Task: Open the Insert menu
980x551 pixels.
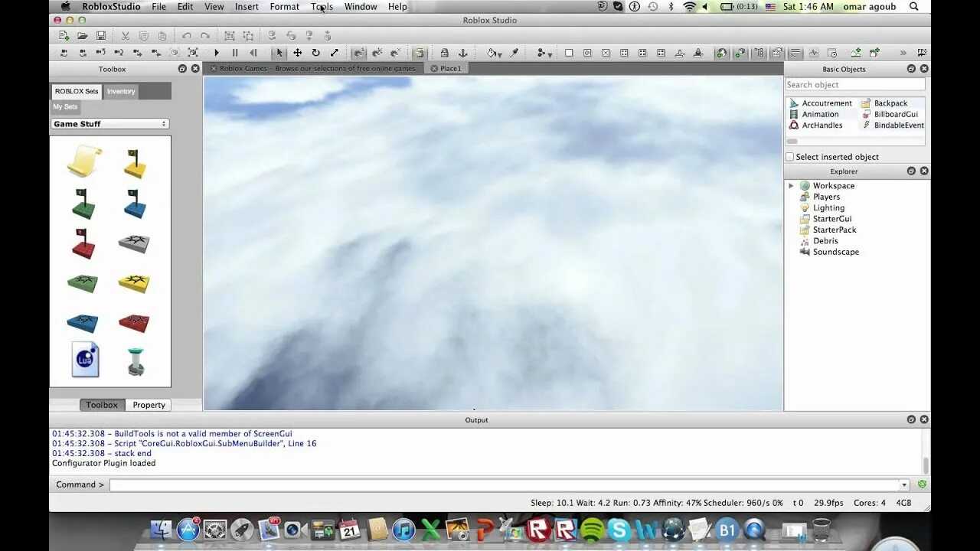Action: click(x=247, y=7)
